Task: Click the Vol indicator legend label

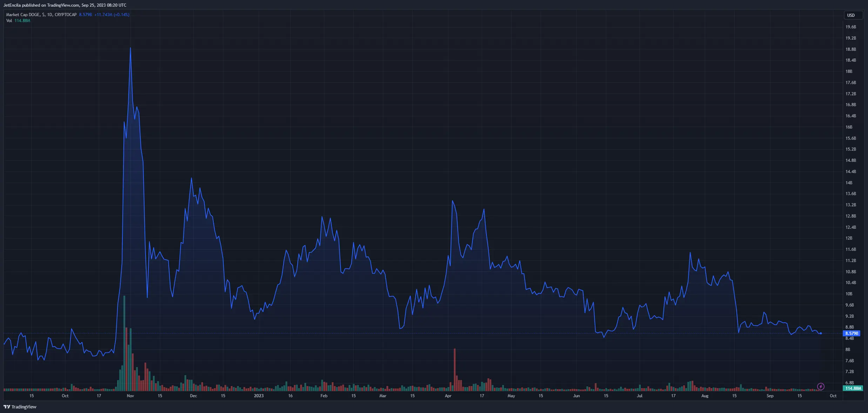Action: 9,21
